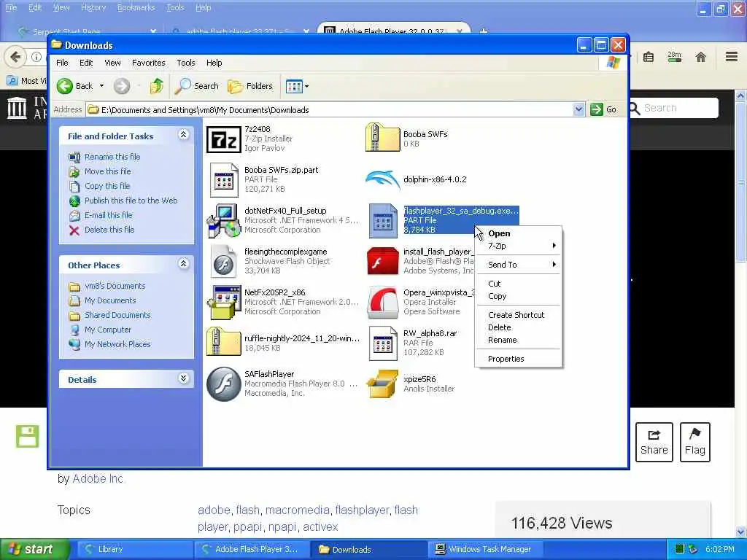The image size is (747, 560).
Task: Choose Copy from the context menu
Action: click(519, 296)
